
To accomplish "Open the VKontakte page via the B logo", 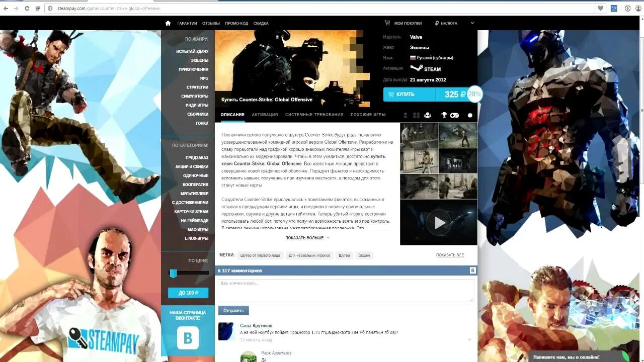I will (188, 338).
